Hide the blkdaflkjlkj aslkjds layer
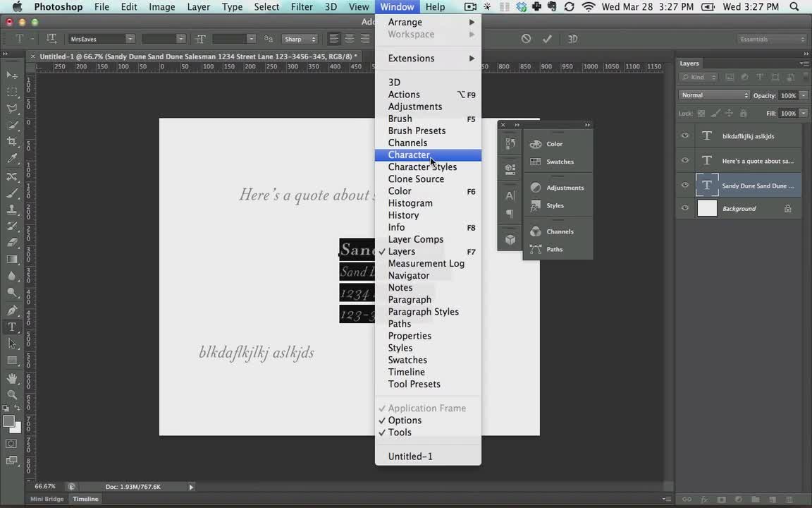 click(x=685, y=135)
